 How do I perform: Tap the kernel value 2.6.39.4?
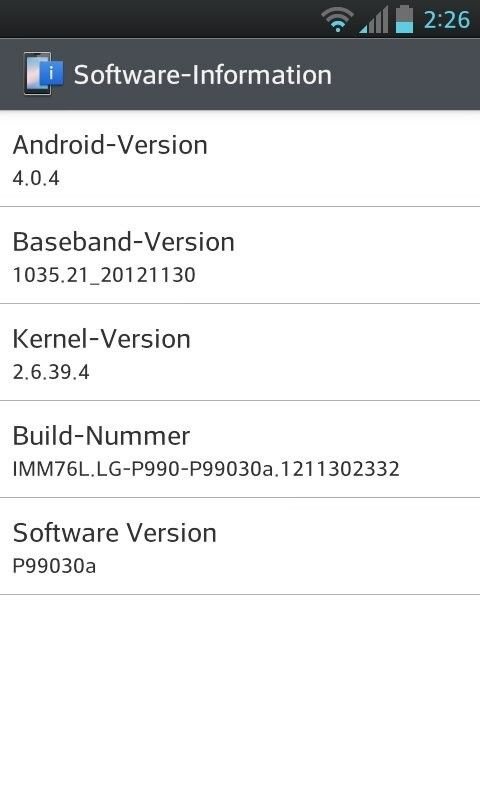coord(51,372)
